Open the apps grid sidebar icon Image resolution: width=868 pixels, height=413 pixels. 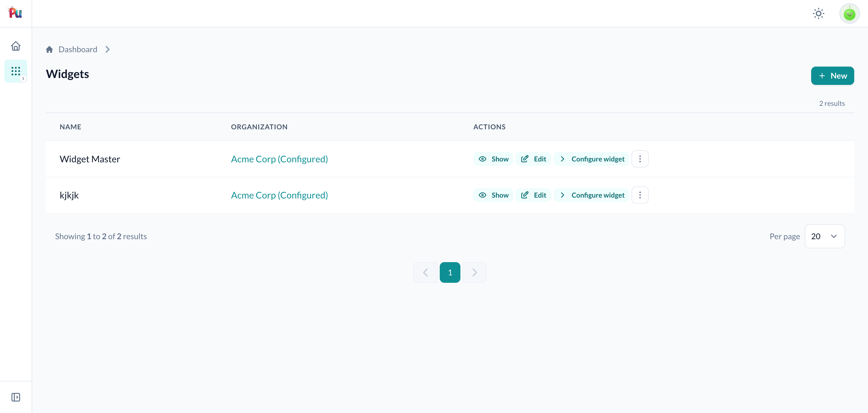click(x=15, y=71)
